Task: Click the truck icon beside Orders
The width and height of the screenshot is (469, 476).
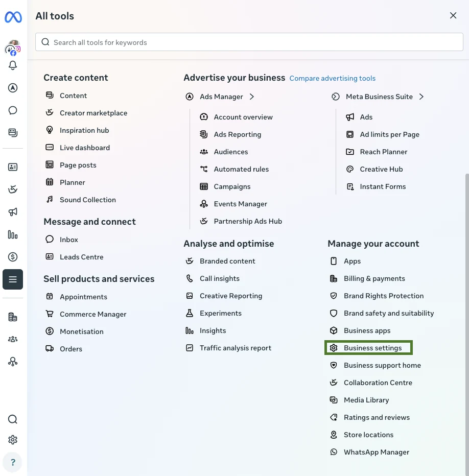Action: click(x=50, y=348)
